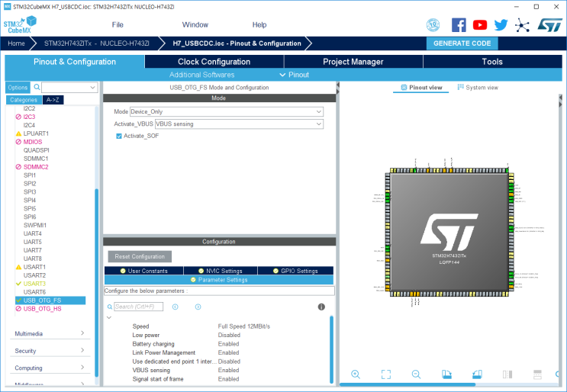Image resolution: width=567 pixels, height=392 pixels.
Task: Click the parameter list vertical scrollbar
Action: click(331, 349)
